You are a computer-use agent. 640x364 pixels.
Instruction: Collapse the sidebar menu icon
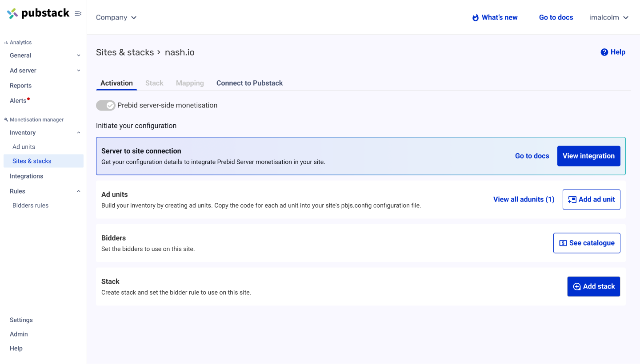78,14
